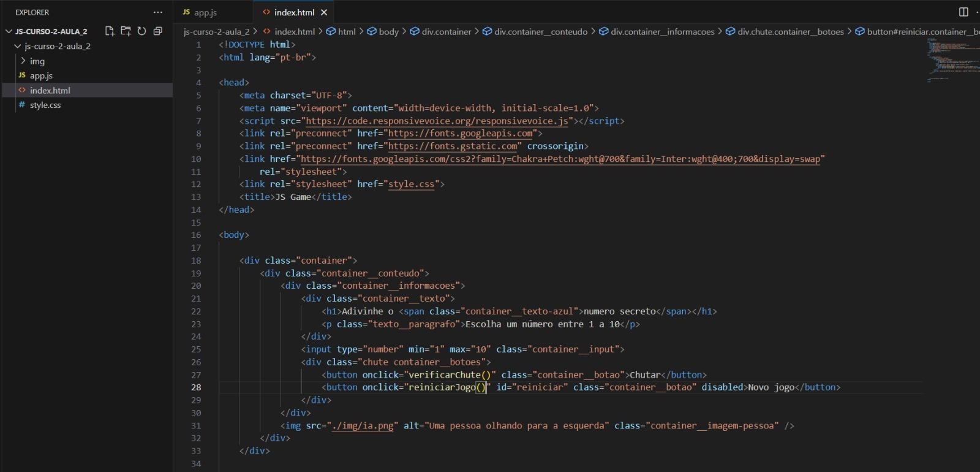Close the index.html tab
This screenshot has height=472, width=980.
[x=324, y=12]
